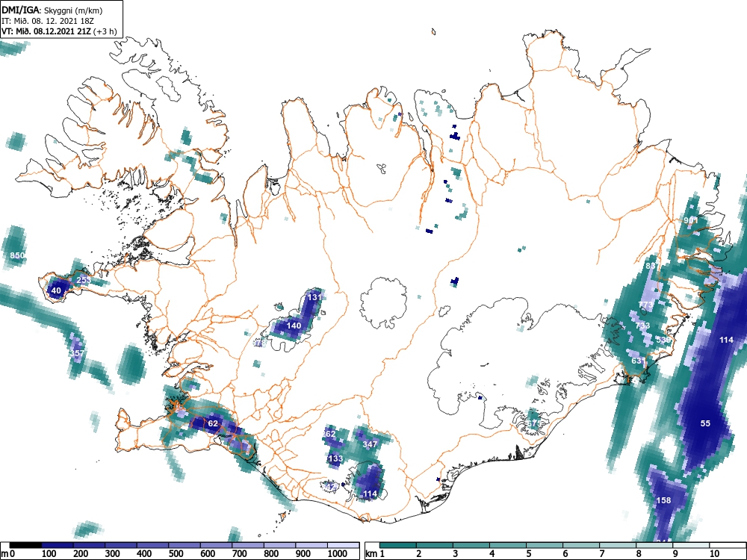This screenshot has width=747, height=560.
Task: Click the km unit label of the legend
Action: click(x=371, y=554)
